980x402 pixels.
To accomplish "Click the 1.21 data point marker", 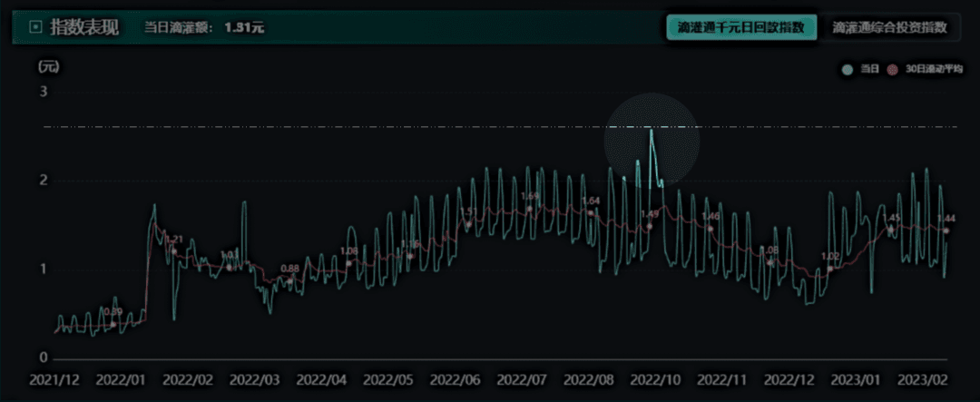I will pos(174,252).
